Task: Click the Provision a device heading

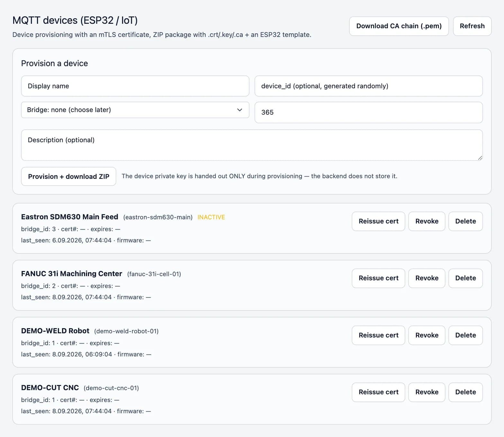Action: click(x=54, y=64)
